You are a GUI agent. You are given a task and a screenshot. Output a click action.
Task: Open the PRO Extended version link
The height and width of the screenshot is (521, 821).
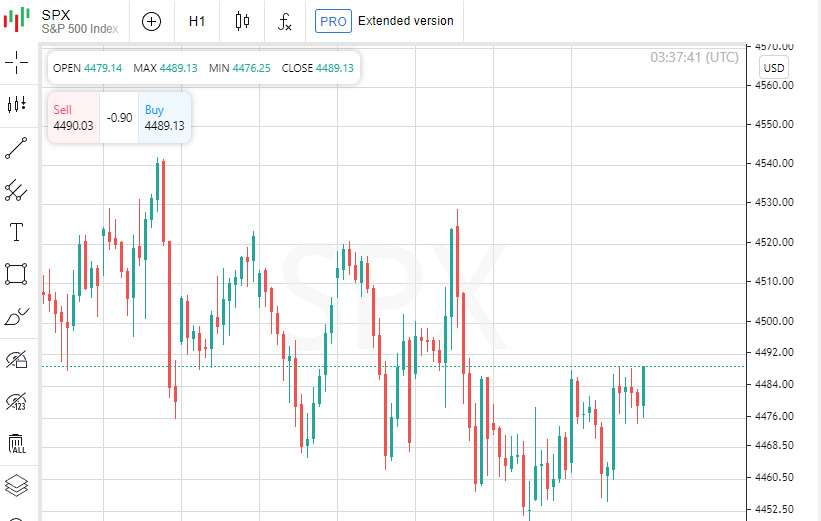[384, 21]
